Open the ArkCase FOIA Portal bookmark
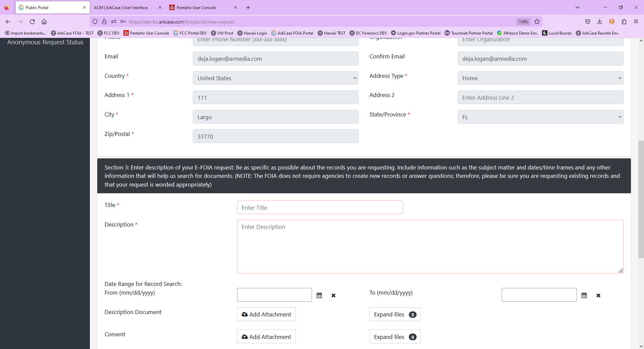 (x=292, y=33)
